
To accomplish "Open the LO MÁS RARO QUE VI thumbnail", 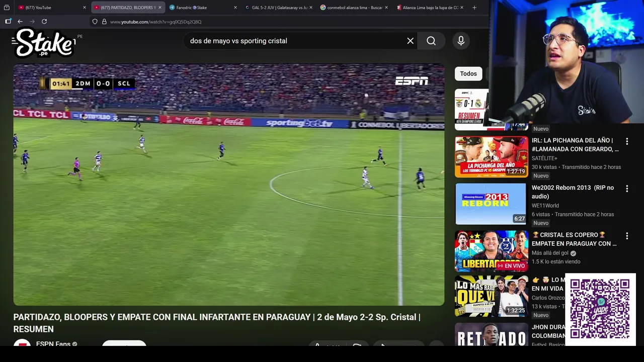I will pyautogui.click(x=492, y=296).
